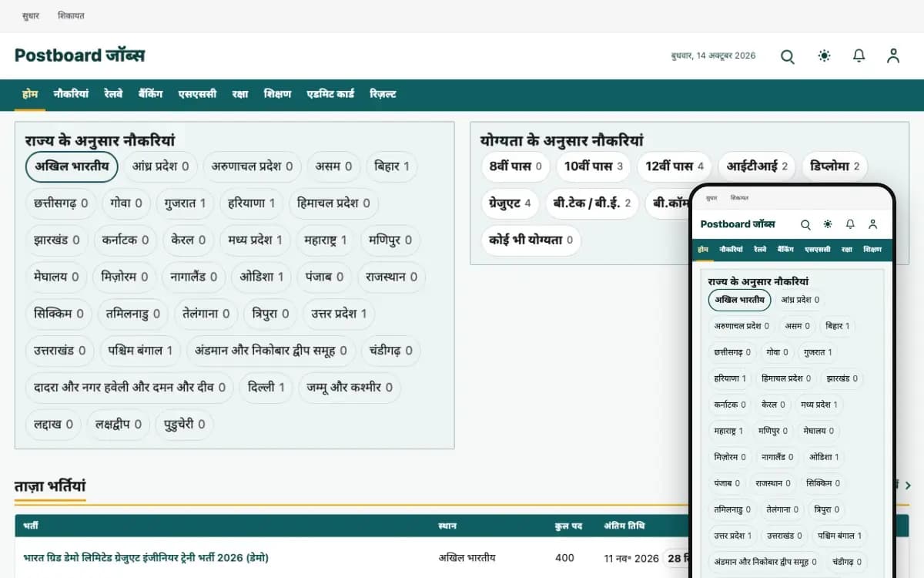The height and width of the screenshot is (578, 924).
Task: Tap नौकरियां tab in phone preview navigation
Action: click(731, 250)
